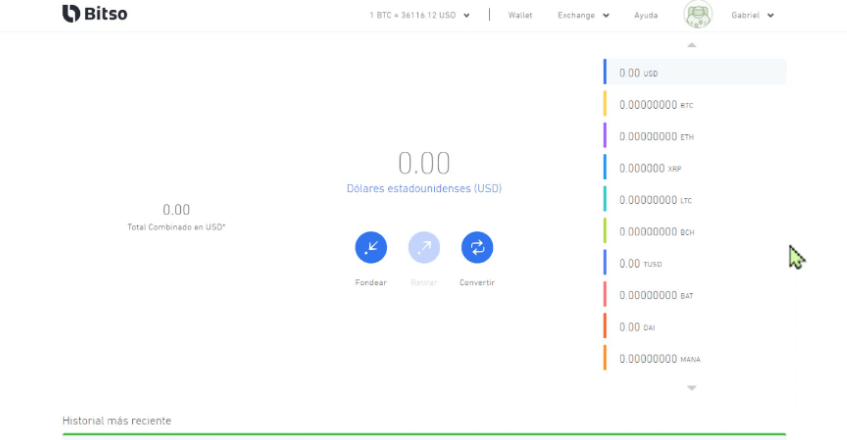The width and height of the screenshot is (847, 440).
Task: Choose the XRP balance entry
Action: point(695,168)
